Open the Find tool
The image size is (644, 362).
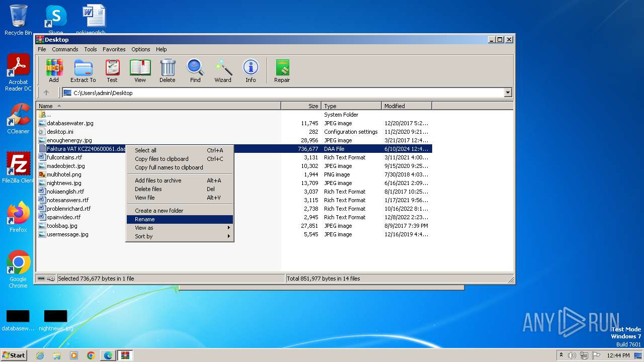click(x=195, y=70)
